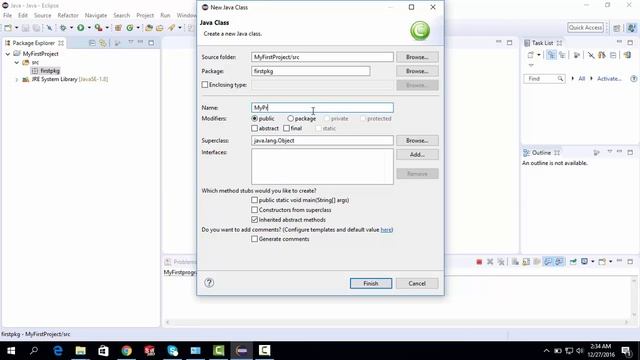Open the File menu
Screen dimensions: 640x360
pos(7,15)
